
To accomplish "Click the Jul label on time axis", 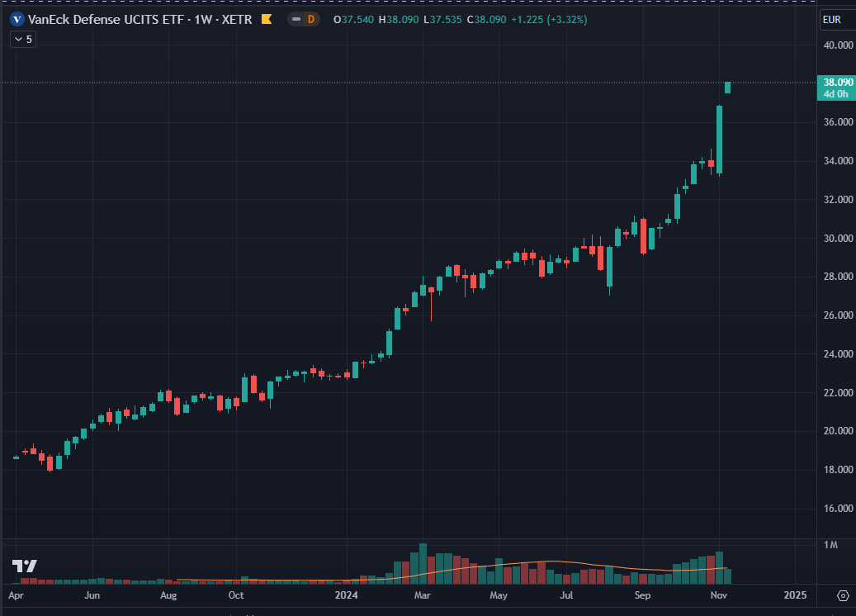I will click(x=566, y=595).
